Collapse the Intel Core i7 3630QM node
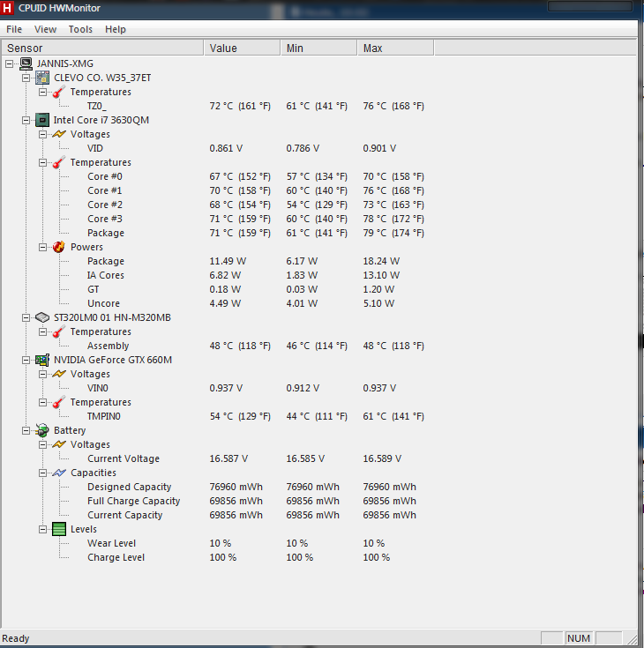644x648 pixels. click(26, 120)
